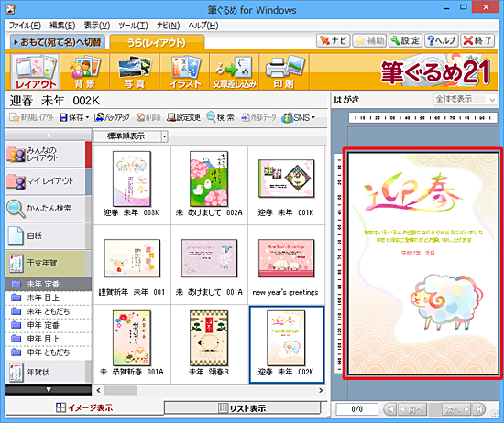Click the 終了 exit button
The width and height of the screenshot is (504, 423).
tap(477, 41)
